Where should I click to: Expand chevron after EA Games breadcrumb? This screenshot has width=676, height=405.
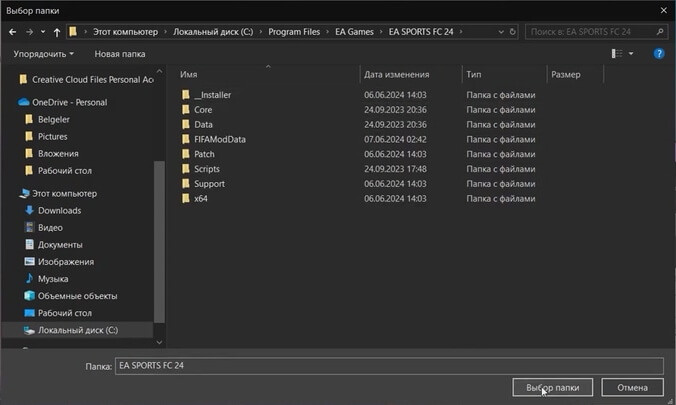click(381, 32)
